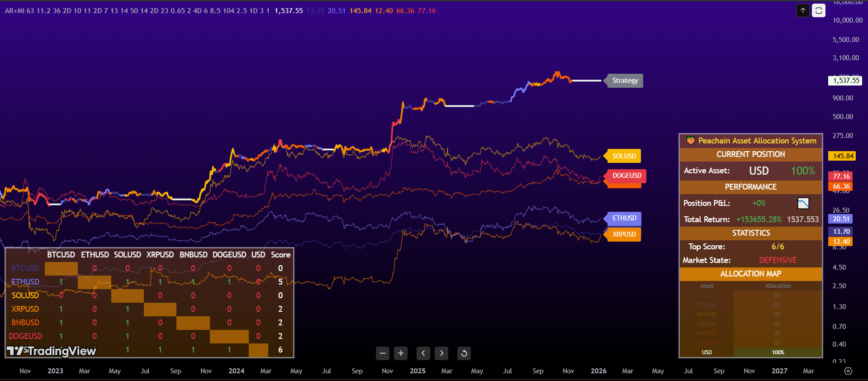Click the TradingView logo
The width and height of the screenshot is (868, 381).
[x=51, y=351]
